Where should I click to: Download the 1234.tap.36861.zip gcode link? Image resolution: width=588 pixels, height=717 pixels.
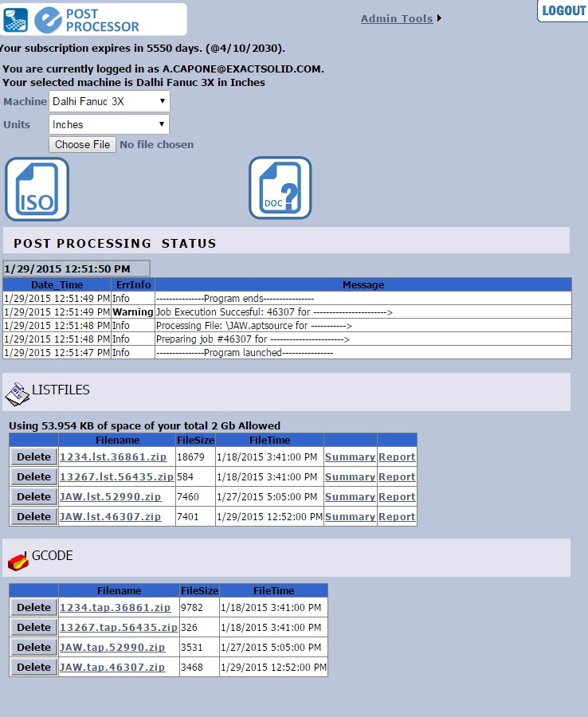click(115, 607)
